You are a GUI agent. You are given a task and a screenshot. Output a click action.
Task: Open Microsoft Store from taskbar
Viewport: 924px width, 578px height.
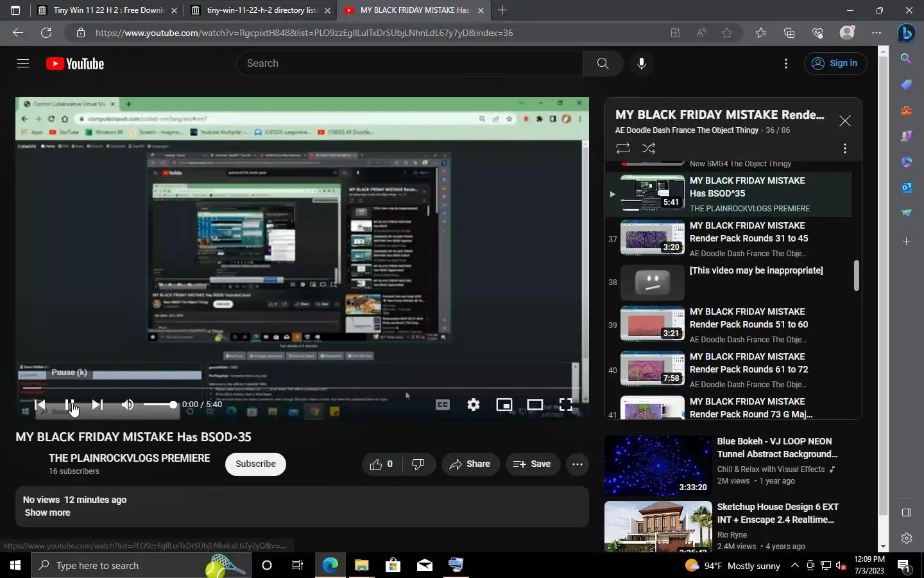coord(393,565)
